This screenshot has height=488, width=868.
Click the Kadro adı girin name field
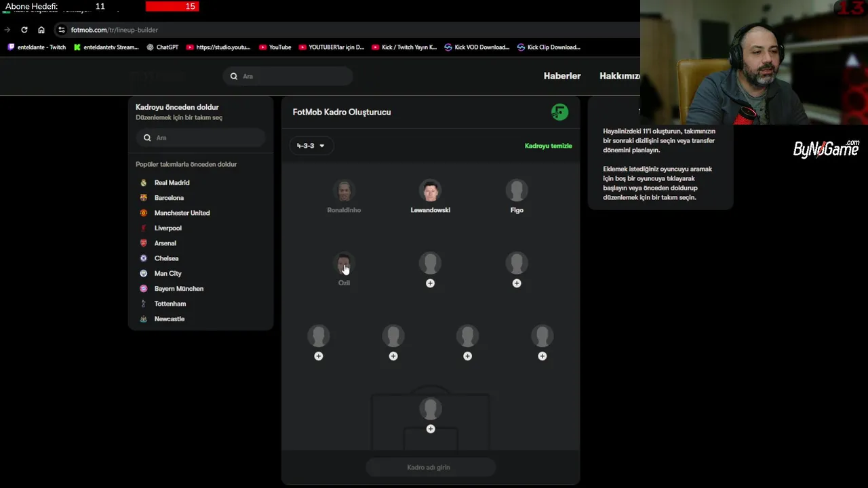point(430,467)
